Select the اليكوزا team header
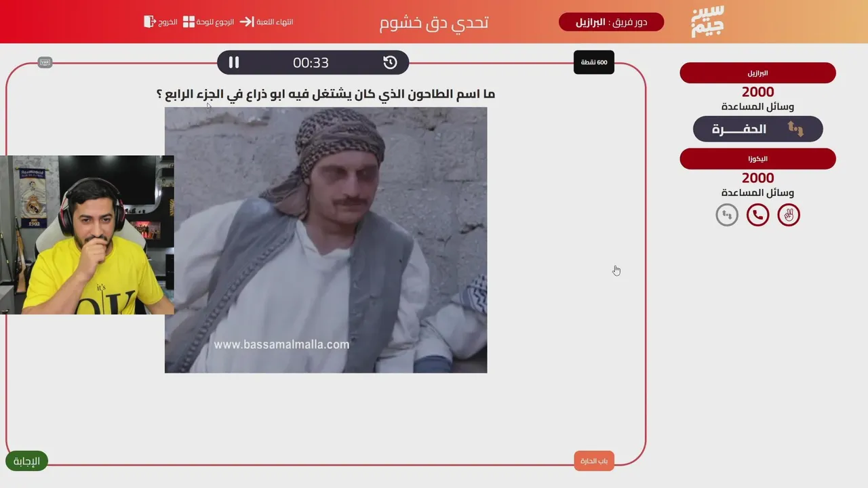868x488 pixels. [x=757, y=159]
